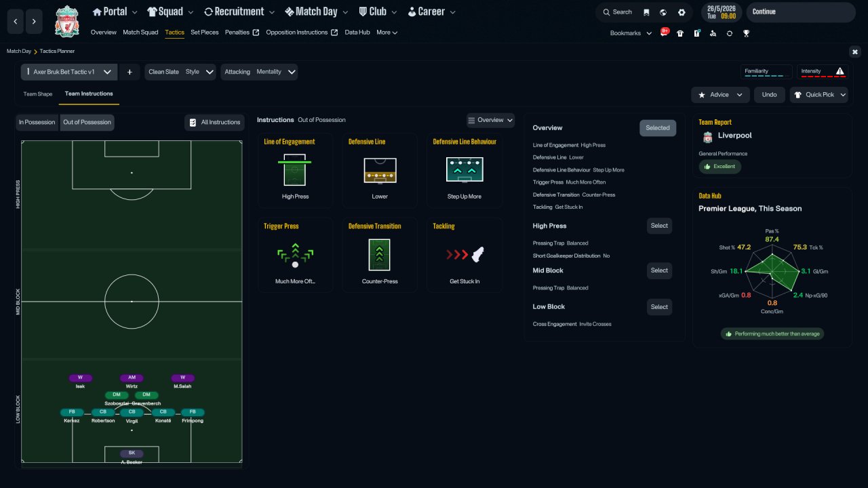868x488 pixels.
Task: Switch to In Possession view
Action: point(37,122)
